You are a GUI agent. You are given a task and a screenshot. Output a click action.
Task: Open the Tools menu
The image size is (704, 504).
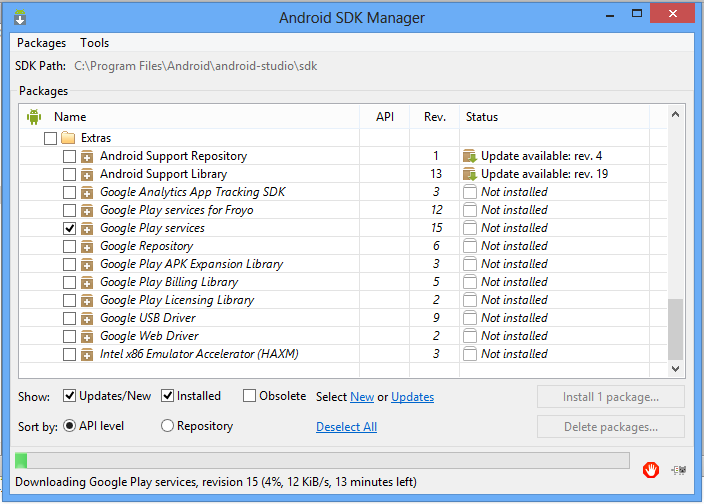(94, 43)
